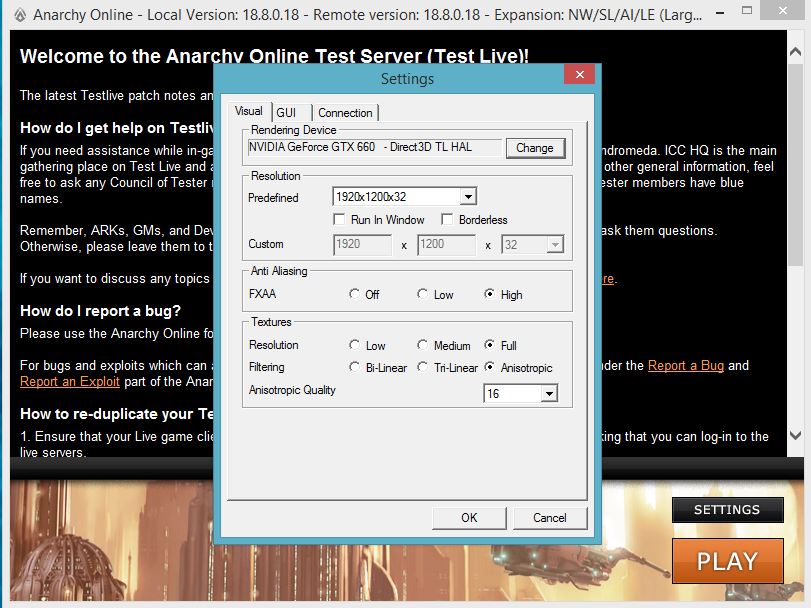Expand the Anisotropic Quality dropdown
This screenshot has height=608, width=811.
[548, 394]
